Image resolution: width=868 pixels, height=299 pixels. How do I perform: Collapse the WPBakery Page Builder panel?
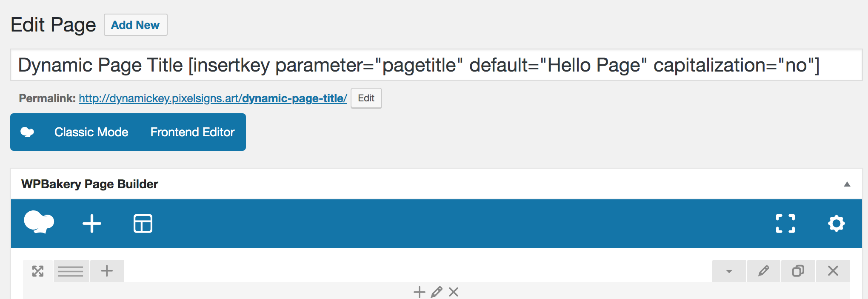tap(847, 184)
